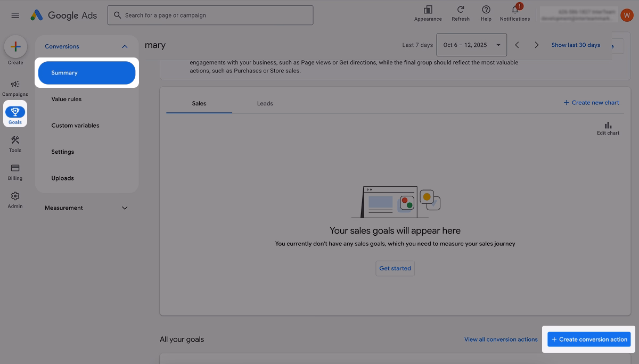Switch to the Leads tab

pos(265,103)
